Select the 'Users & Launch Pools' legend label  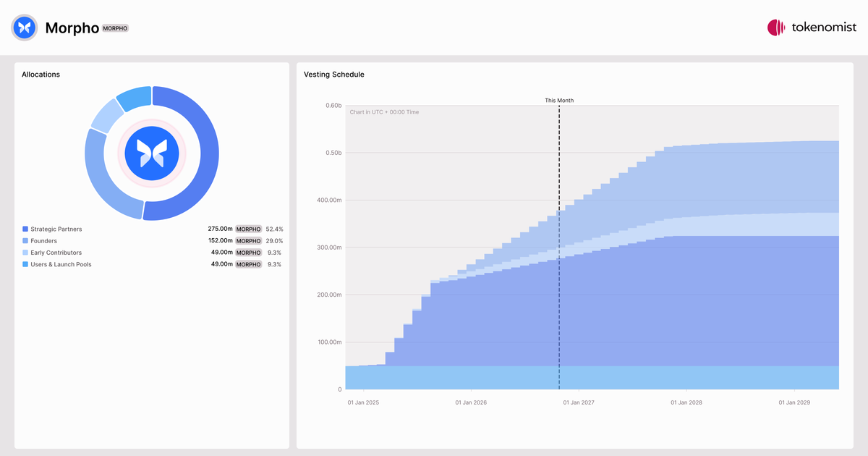point(61,264)
